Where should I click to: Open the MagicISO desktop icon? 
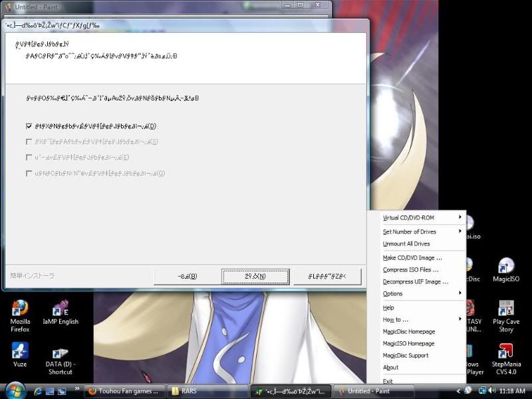[506, 270]
